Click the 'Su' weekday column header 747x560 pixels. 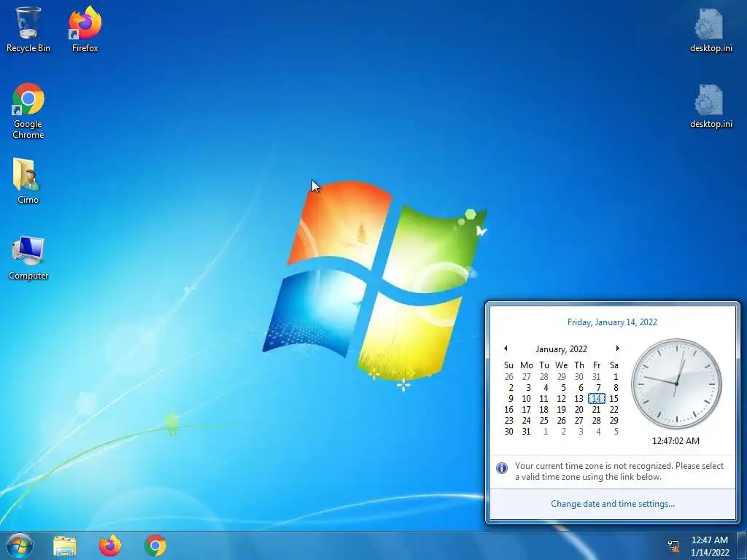tap(508, 365)
